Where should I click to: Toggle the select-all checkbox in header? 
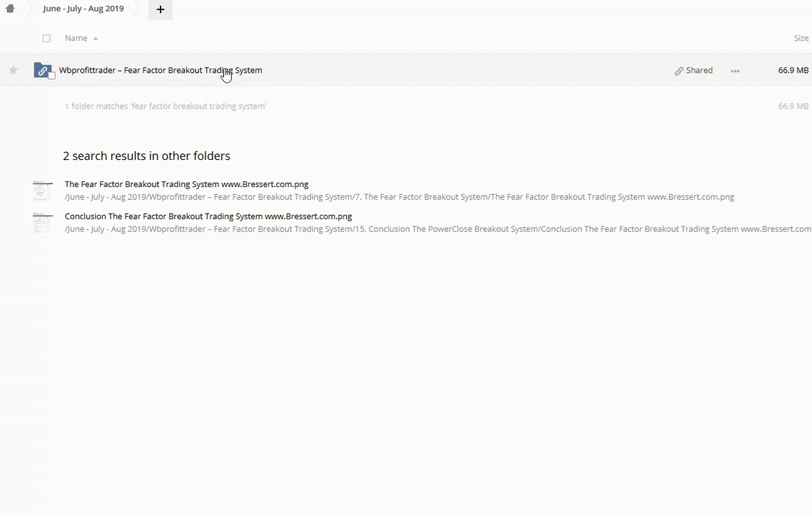click(46, 39)
